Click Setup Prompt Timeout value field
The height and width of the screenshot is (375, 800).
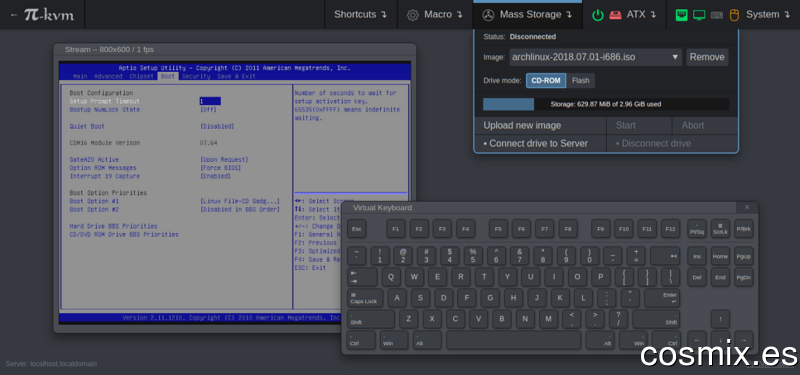[x=210, y=101]
